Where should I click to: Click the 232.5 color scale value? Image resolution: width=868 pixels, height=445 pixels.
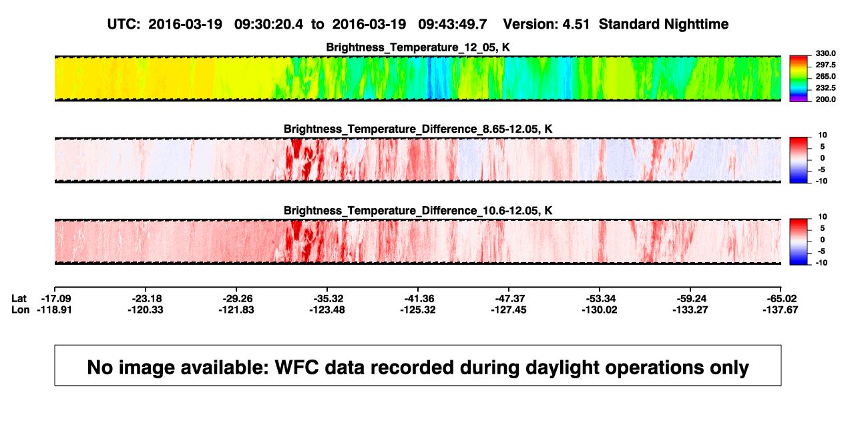click(825, 87)
